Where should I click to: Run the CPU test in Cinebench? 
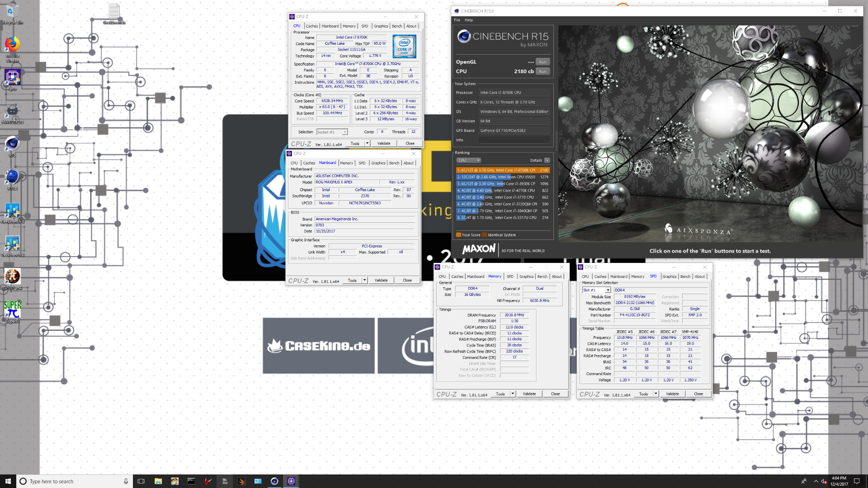tap(542, 71)
